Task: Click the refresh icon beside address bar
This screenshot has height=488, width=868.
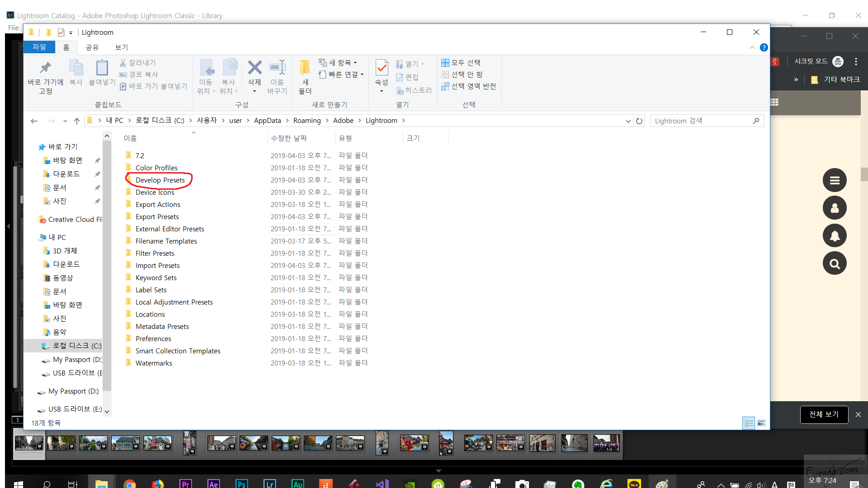Action: pos(639,121)
